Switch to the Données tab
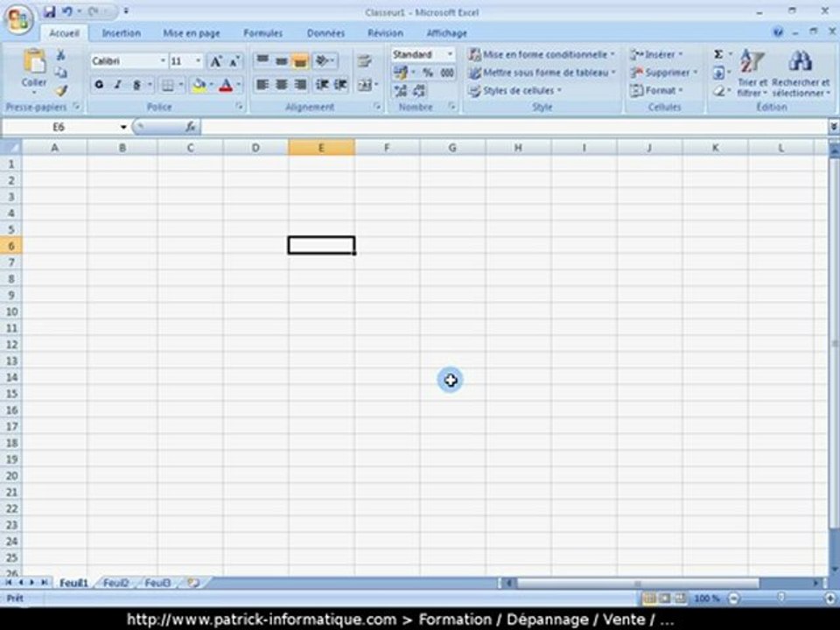Image resolution: width=840 pixels, height=630 pixels. click(x=325, y=33)
